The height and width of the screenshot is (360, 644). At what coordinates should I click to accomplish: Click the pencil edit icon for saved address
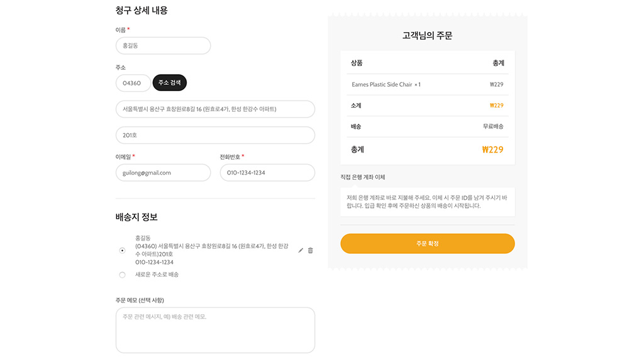pyautogui.click(x=301, y=251)
